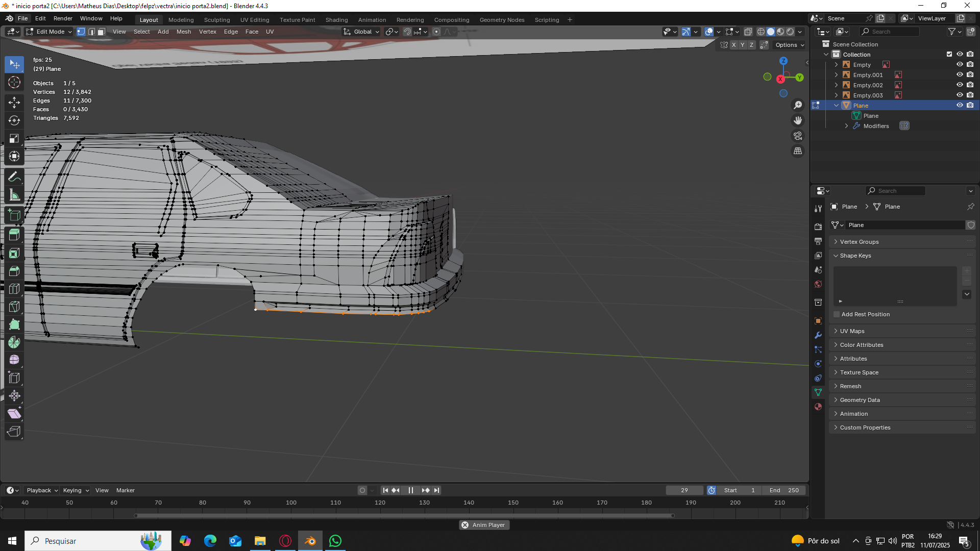Toggle X-Ray view button
This screenshot has width=980, height=551.
click(748, 32)
